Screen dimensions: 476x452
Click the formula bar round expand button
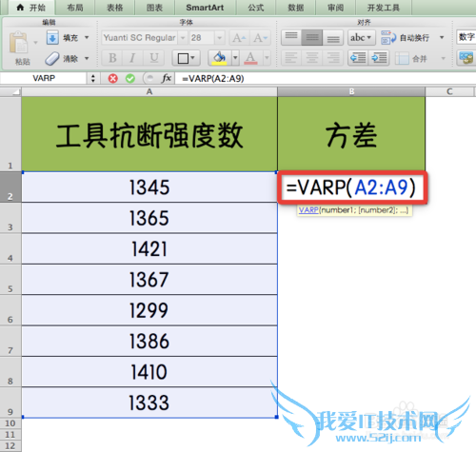(149, 78)
